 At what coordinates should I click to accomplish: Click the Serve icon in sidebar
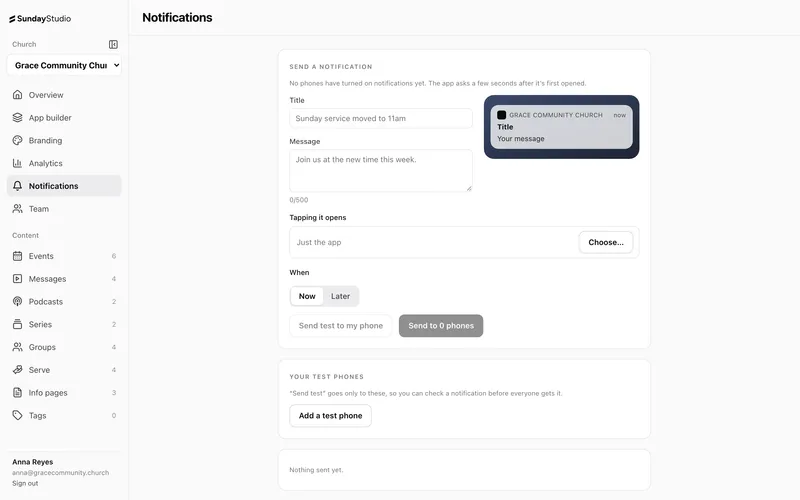tap(17, 370)
